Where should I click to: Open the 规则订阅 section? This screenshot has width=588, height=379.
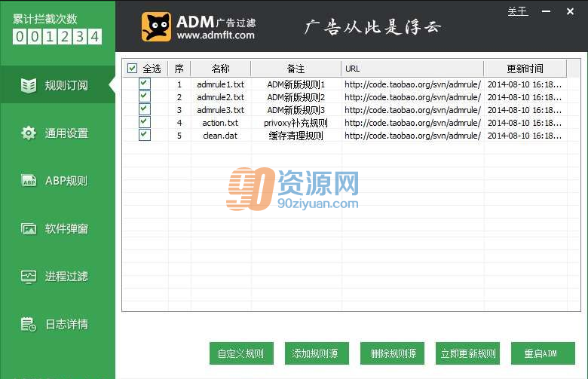point(58,84)
